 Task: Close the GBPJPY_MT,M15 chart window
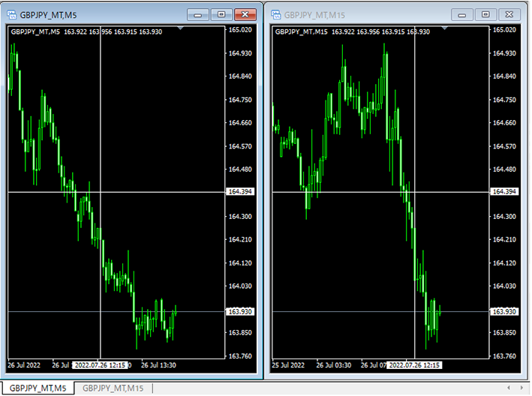pos(509,14)
